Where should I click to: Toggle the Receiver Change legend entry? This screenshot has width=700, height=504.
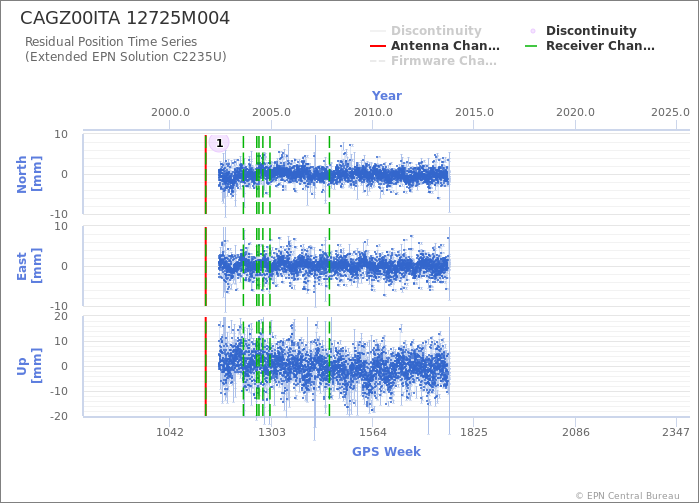[x=589, y=46]
